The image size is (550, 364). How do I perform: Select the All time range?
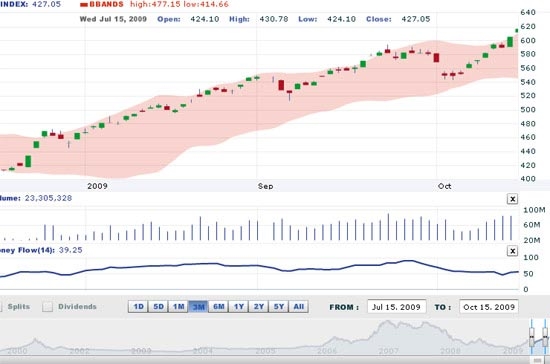[x=299, y=307]
